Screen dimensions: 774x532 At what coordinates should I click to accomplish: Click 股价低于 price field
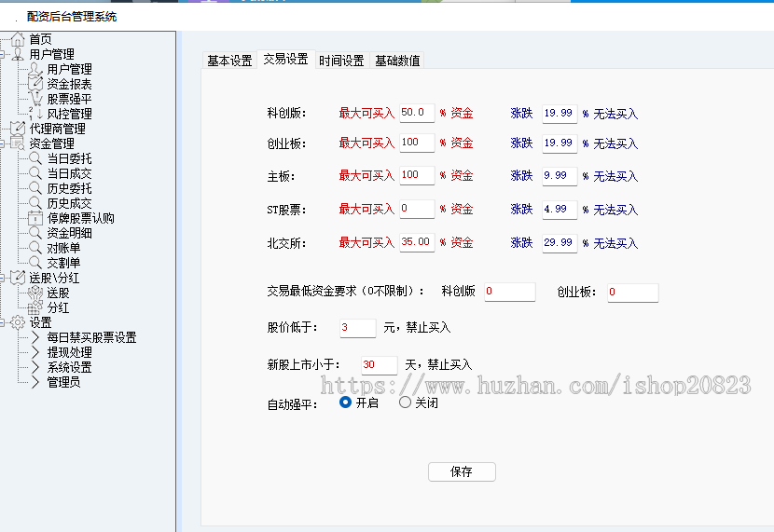pyautogui.click(x=358, y=328)
